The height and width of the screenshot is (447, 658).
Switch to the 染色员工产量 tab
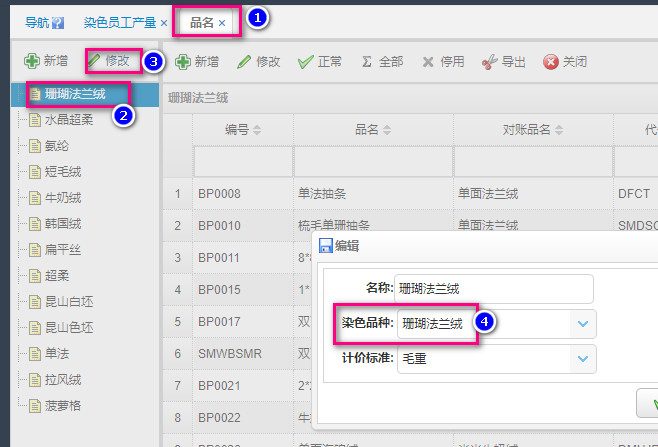(120, 23)
